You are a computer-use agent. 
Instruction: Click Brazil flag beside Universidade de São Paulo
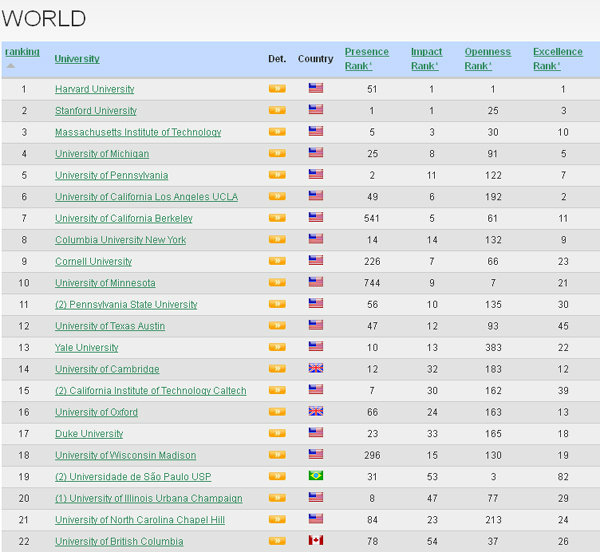[x=316, y=477]
